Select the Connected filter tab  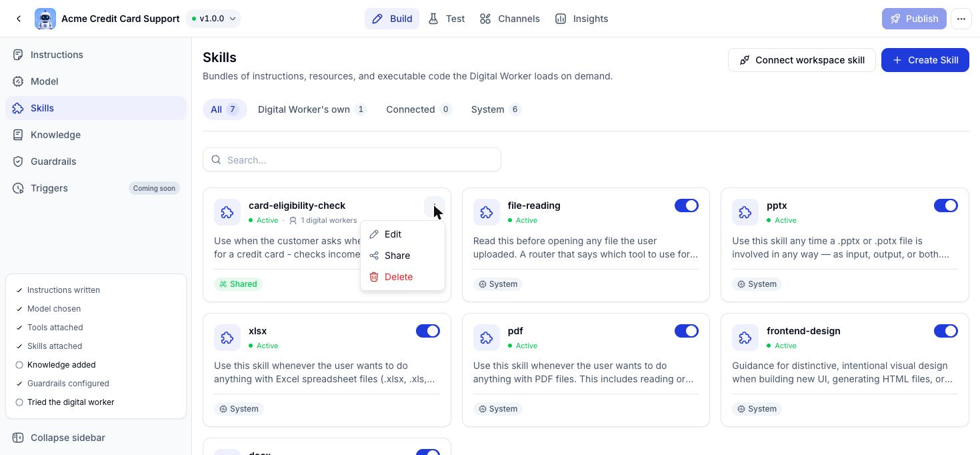[419, 109]
